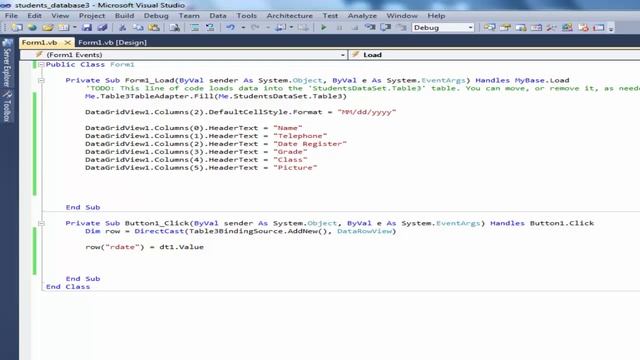Click the New Web Site globe icon
The image size is (640, 360).
tap(32, 27)
